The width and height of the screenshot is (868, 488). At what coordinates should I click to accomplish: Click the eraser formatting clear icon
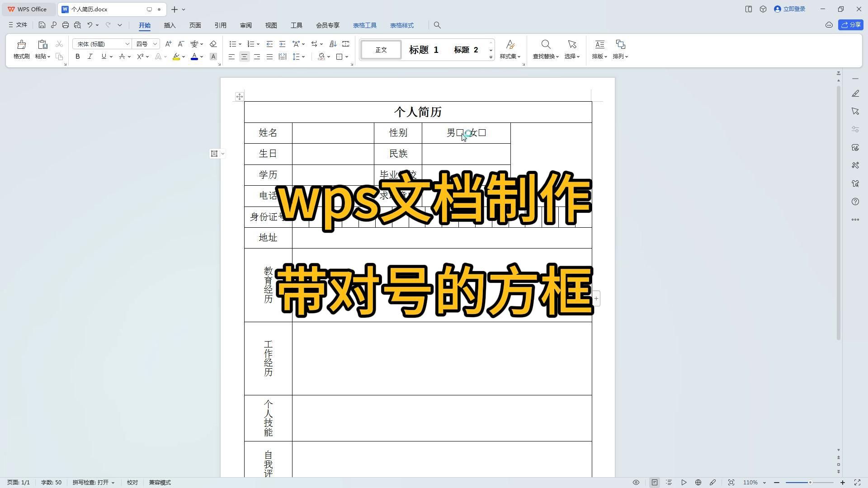(x=213, y=44)
